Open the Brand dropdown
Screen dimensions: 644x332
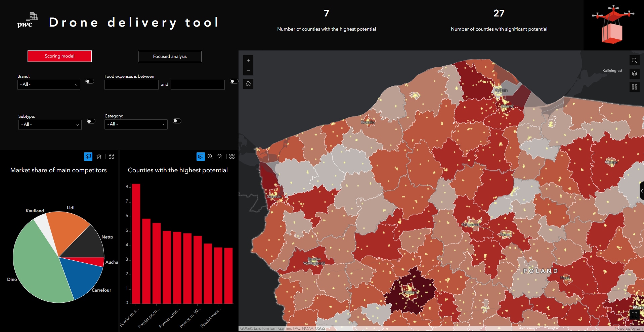pyautogui.click(x=49, y=85)
